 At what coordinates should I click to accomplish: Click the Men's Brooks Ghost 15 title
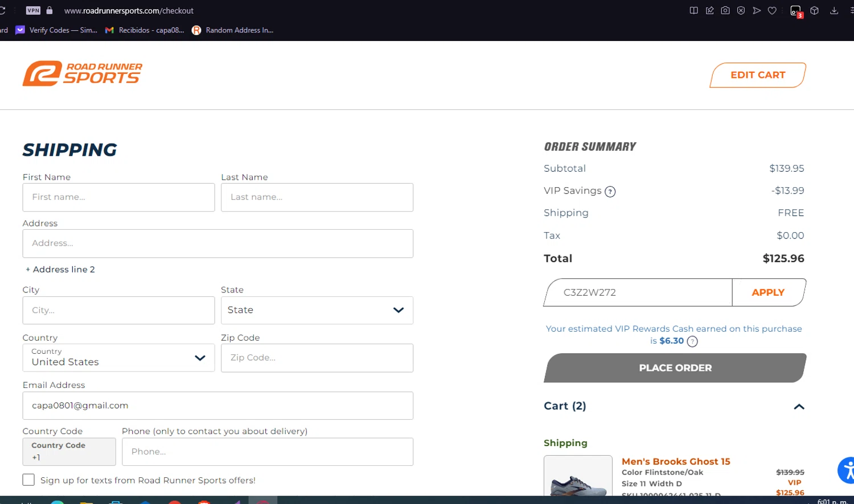click(x=676, y=461)
